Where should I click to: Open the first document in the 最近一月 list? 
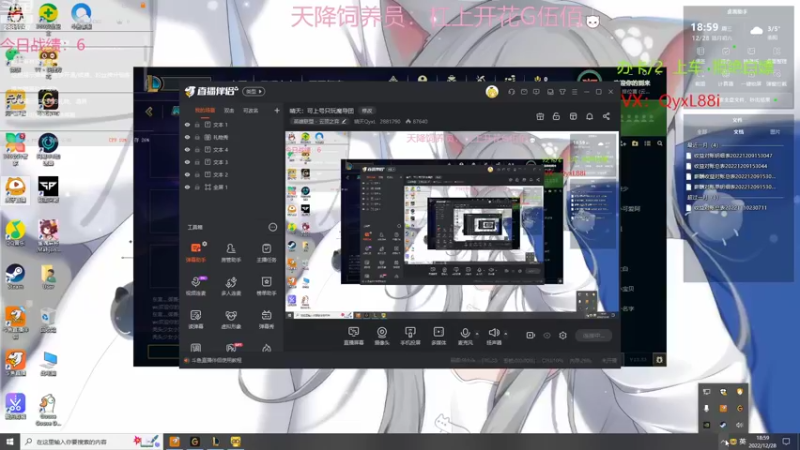click(729, 156)
